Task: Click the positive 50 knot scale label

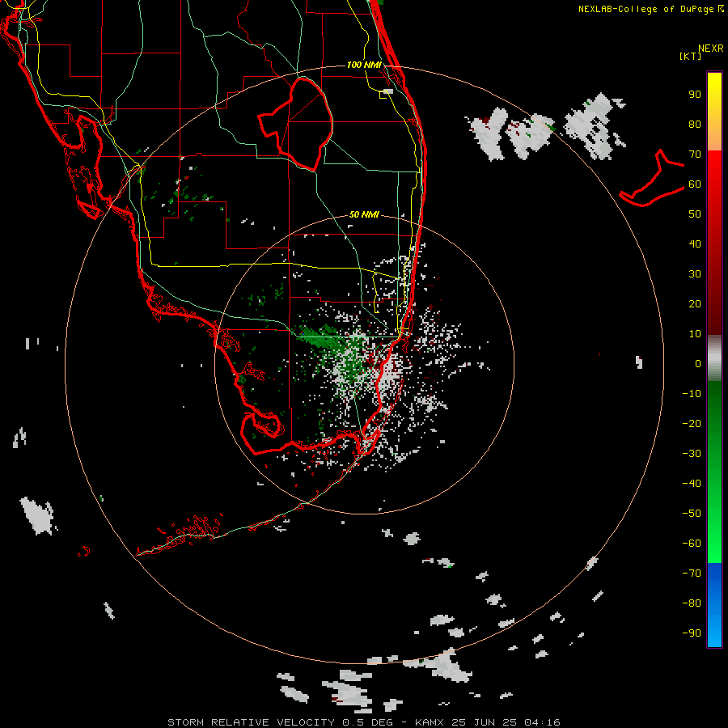Action: click(695, 214)
